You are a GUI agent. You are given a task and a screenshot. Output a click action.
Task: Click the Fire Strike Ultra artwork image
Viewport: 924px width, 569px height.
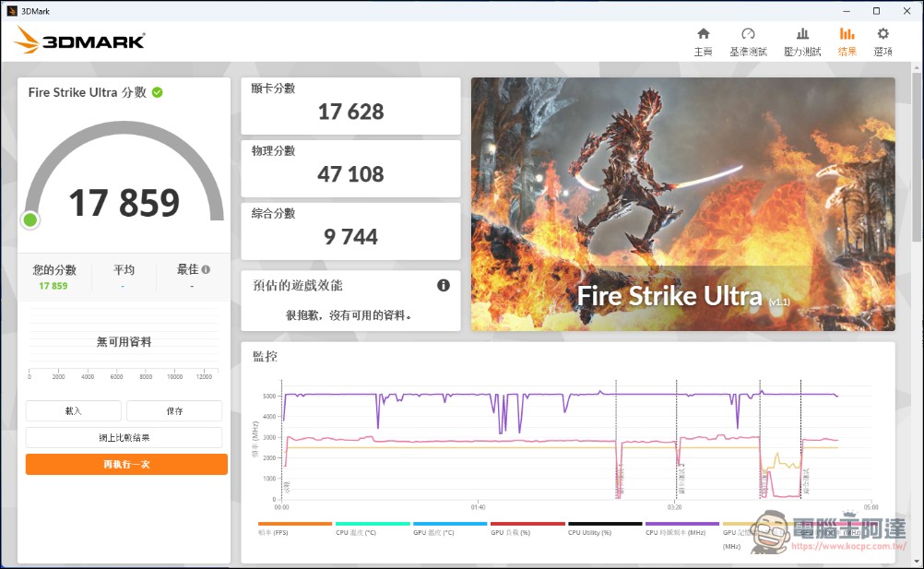[682, 203]
